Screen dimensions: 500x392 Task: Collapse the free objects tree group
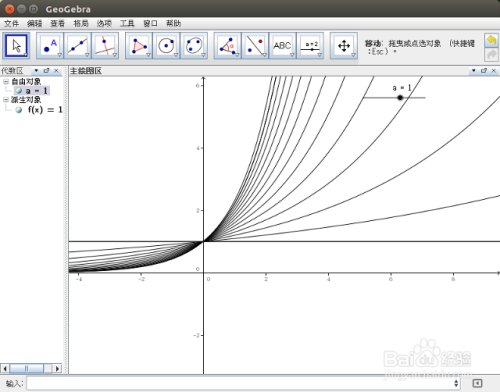click(6, 81)
